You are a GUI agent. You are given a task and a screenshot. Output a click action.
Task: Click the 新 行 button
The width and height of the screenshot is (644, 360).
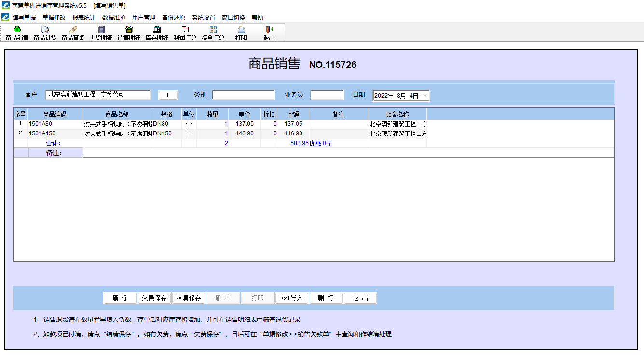120,298
